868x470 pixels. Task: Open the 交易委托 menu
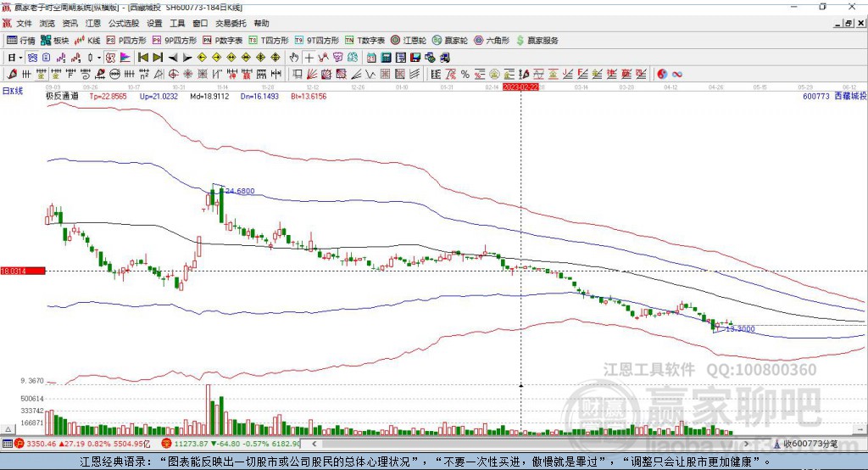231,23
